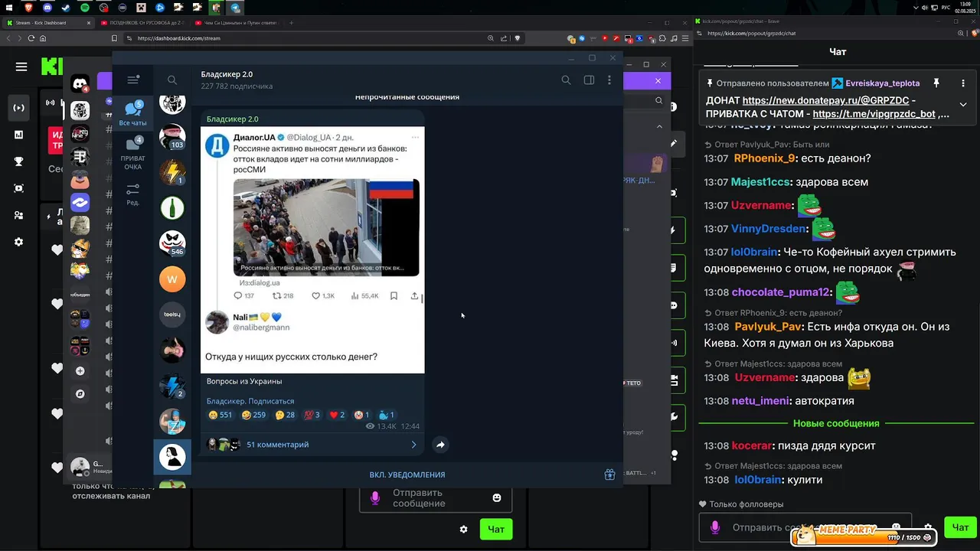Viewport: 980px width, 551px height.
Task: Explore discoverable servers compass icon
Action: tap(80, 394)
